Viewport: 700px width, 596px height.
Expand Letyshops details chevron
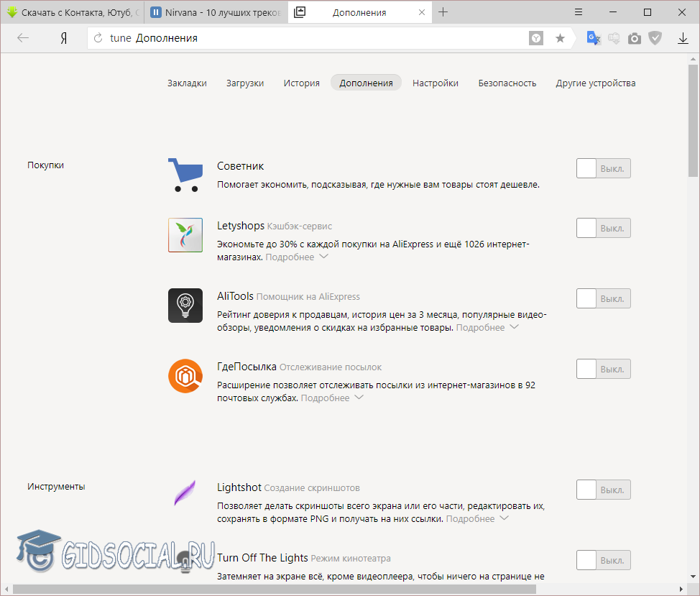point(324,257)
